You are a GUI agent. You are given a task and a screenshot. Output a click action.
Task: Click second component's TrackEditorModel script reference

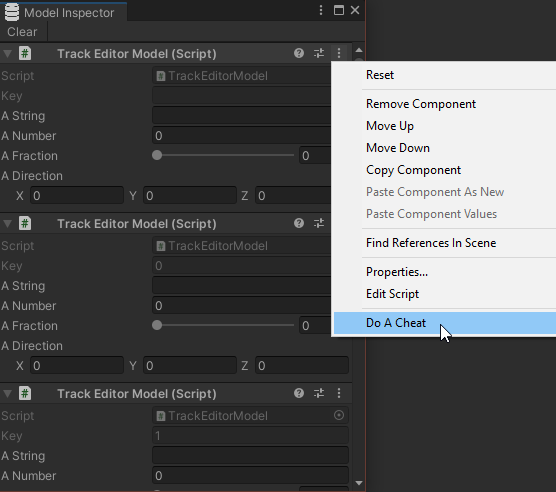pyautogui.click(x=241, y=246)
